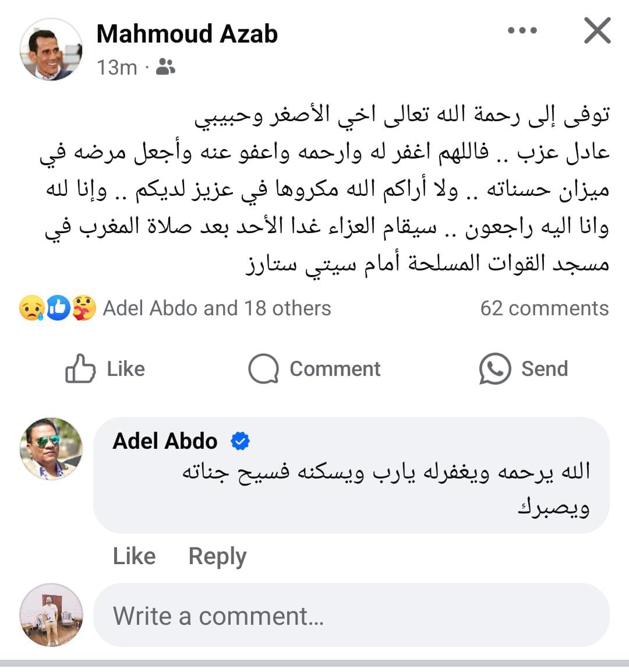This screenshot has width=629, height=672.
Task: Click the speech bubble Comment icon
Action: 263,369
